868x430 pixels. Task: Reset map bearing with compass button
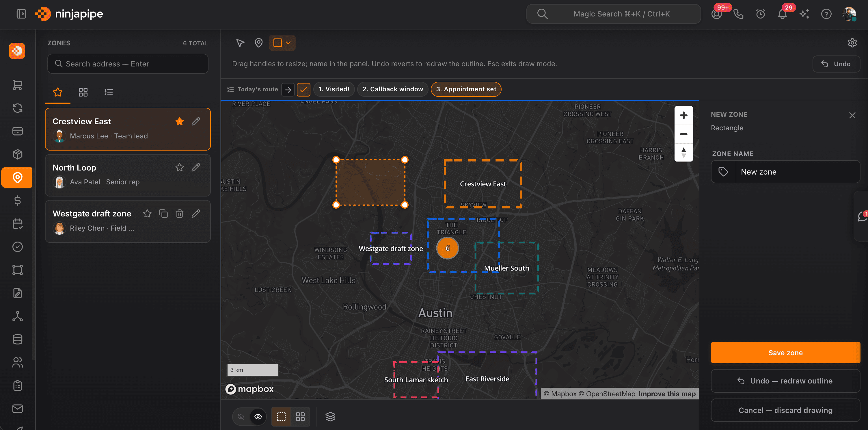(683, 153)
